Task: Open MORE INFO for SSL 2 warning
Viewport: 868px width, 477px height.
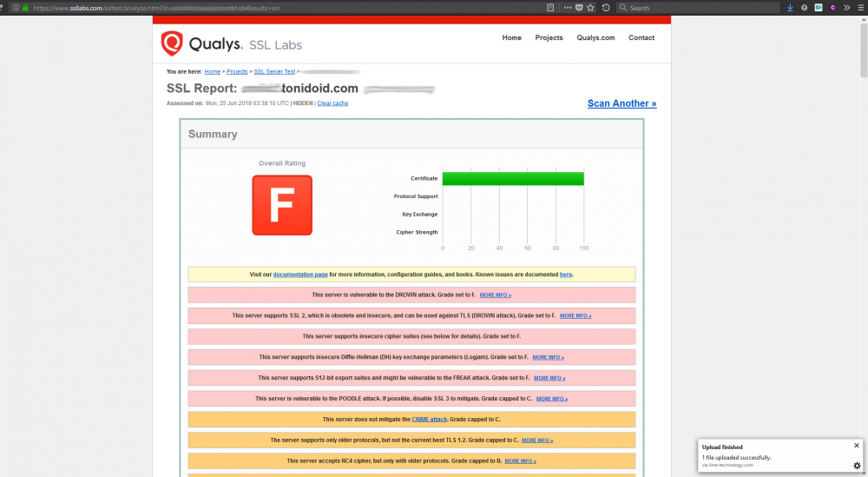Action: click(x=575, y=315)
